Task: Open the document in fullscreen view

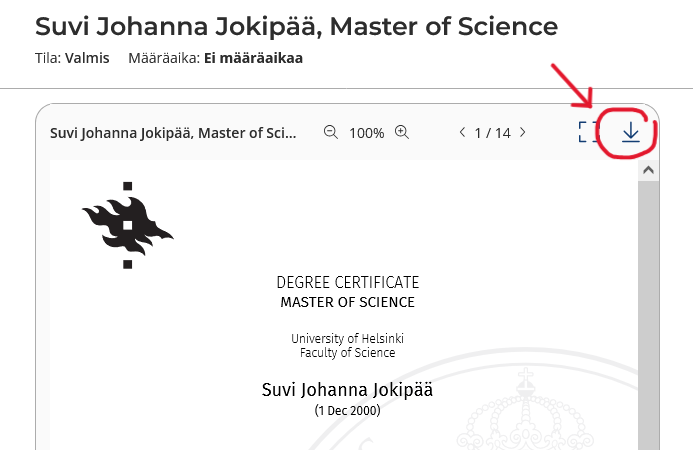Action: pyautogui.click(x=588, y=132)
